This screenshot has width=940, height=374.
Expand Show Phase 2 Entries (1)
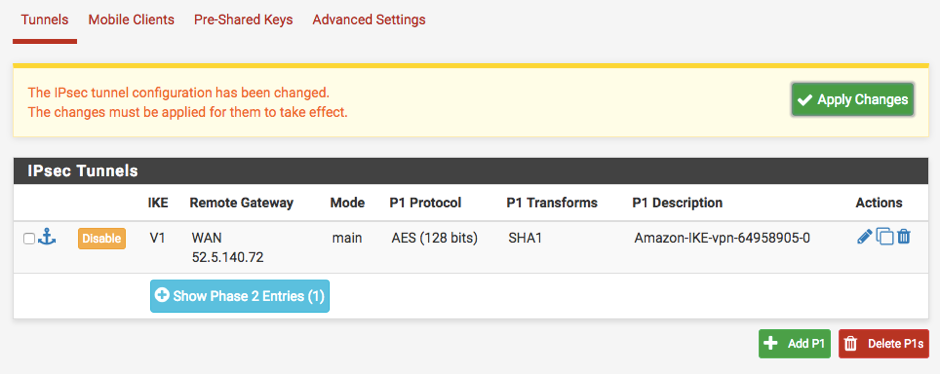(240, 296)
